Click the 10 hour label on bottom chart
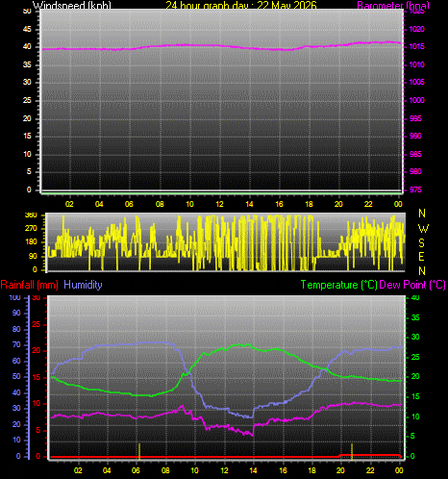 coord(195,470)
